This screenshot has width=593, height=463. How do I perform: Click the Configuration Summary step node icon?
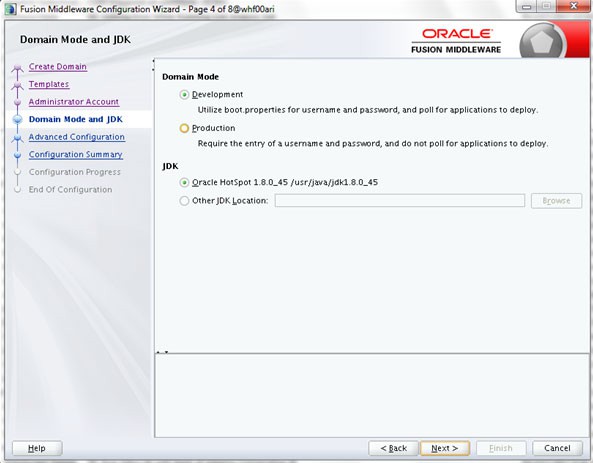(17, 155)
